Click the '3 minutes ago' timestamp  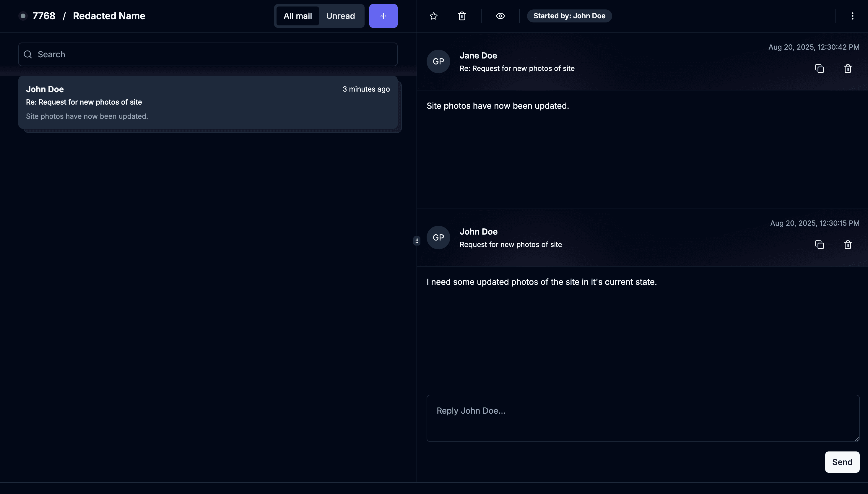(x=366, y=89)
